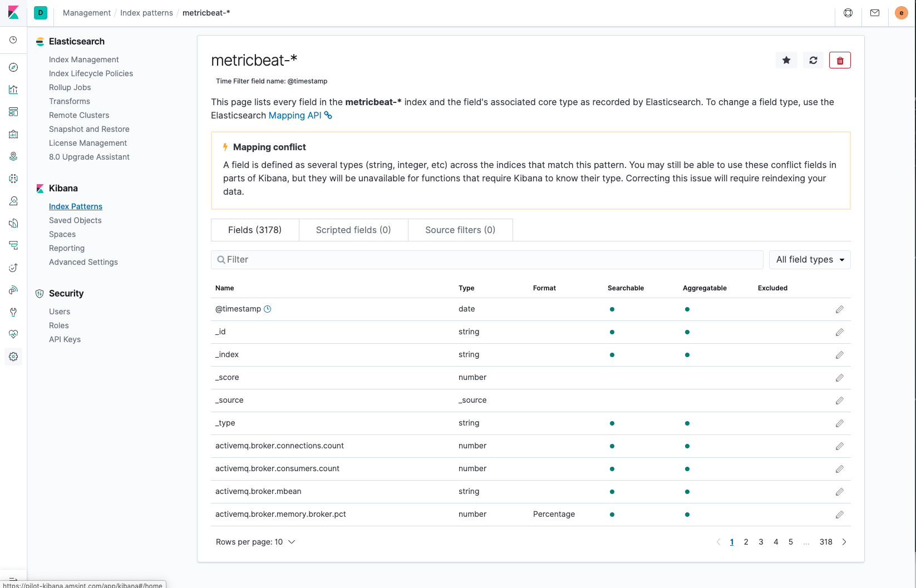Edit the _type field
This screenshot has height=588, width=916.
point(840,423)
